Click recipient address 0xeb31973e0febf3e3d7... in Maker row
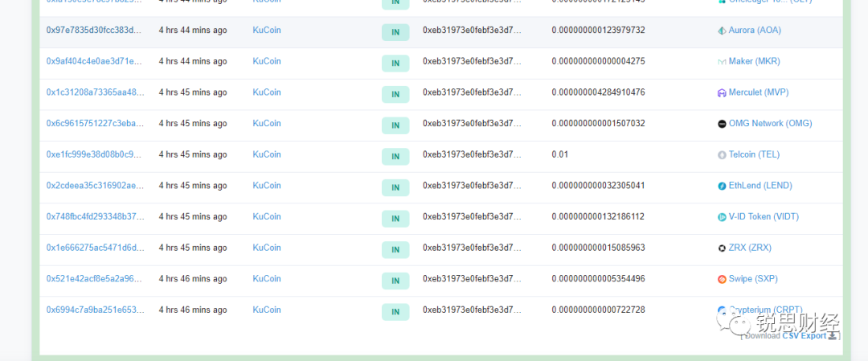 tap(473, 61)
